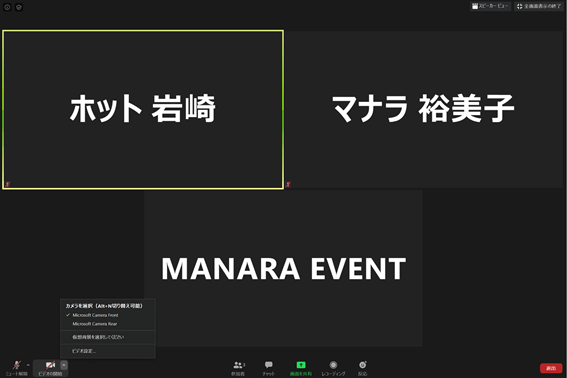The height and width of the screenshot is (378, 567).
Task: Start recording with the Recording icon
Action: coord(333,365)
